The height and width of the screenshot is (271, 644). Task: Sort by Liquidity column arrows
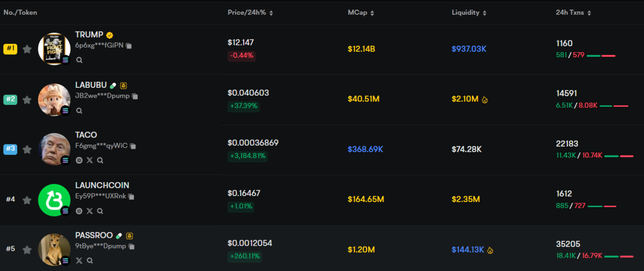(484, 13)
